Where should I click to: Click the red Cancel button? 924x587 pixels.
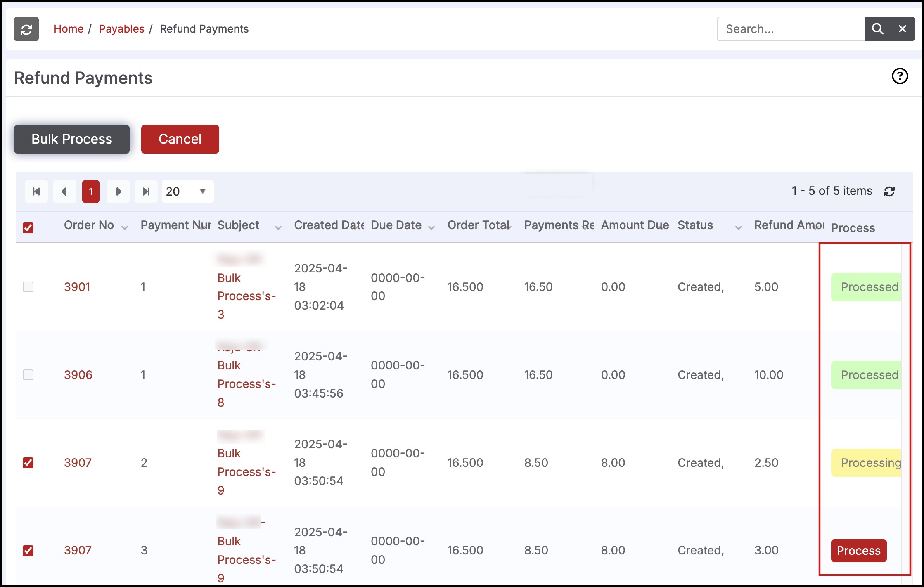pos(180,139)
